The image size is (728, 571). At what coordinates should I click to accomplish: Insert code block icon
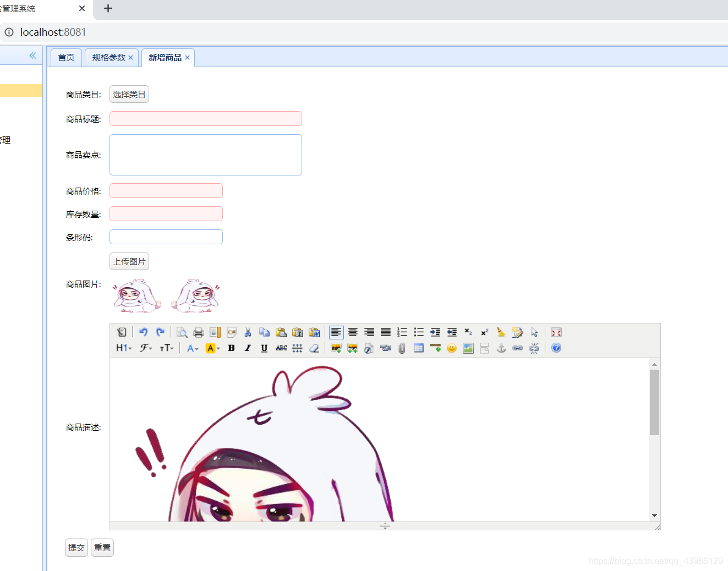pos(232,332)
